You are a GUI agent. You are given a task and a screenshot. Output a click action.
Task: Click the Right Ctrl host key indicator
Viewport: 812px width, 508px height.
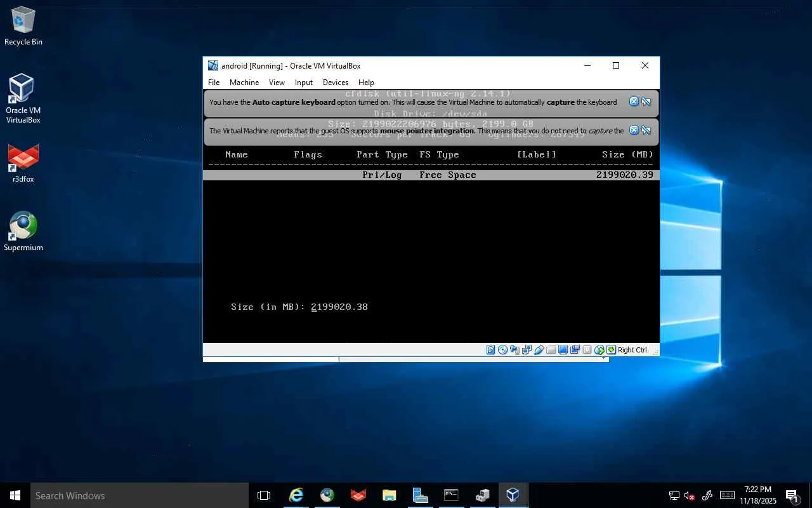pos(632,350)
